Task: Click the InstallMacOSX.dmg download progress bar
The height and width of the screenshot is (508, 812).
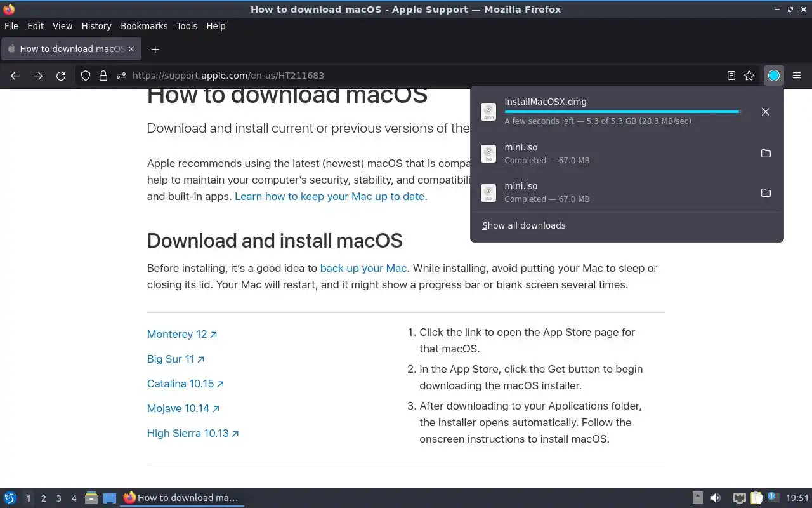Action: [x=623, y=112]
